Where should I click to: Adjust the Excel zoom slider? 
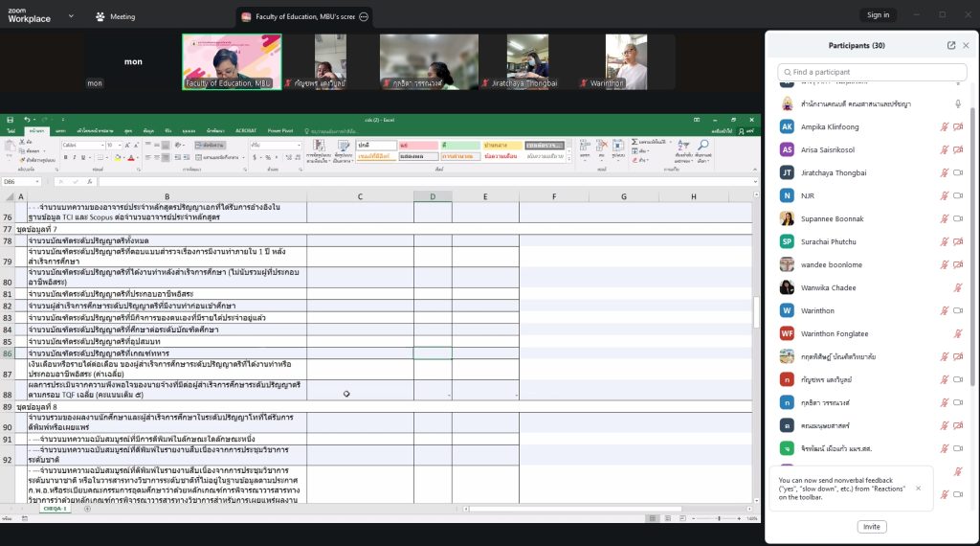tap(719, 518)
